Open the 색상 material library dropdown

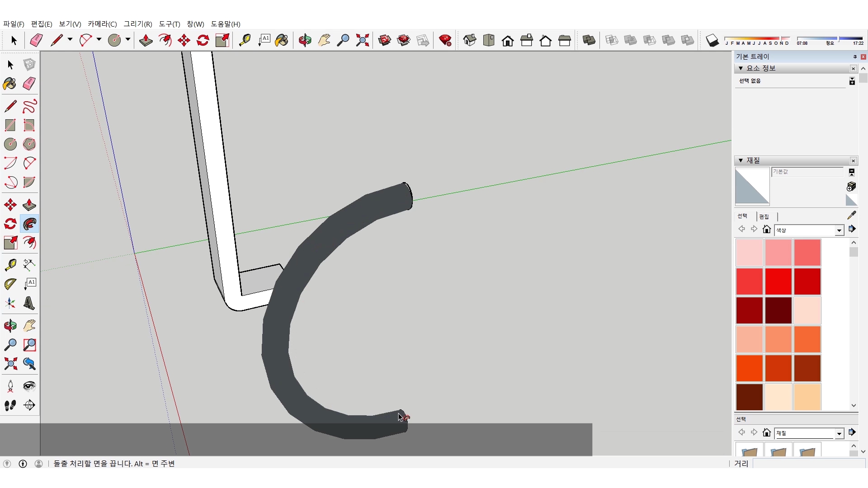click(x=839, y=230)
